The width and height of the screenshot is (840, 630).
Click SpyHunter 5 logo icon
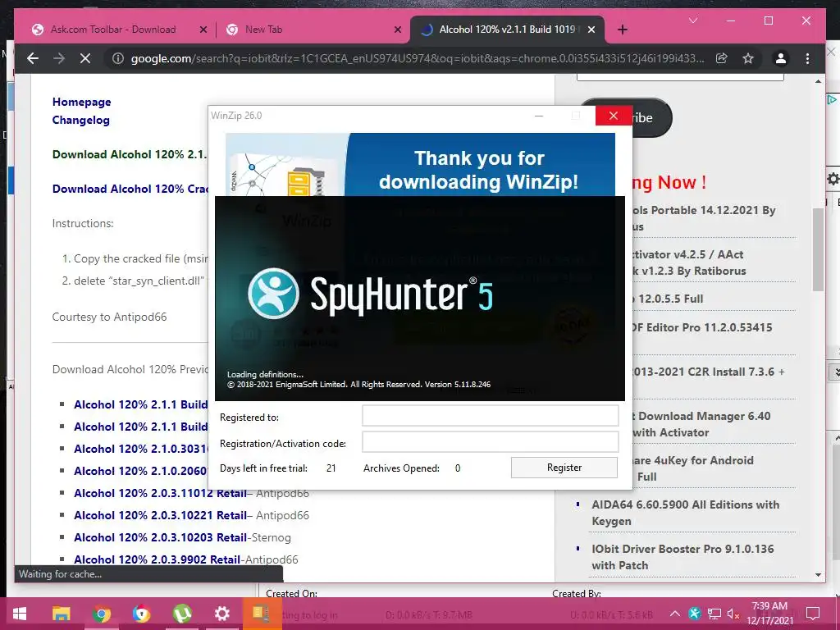(273, 294)
